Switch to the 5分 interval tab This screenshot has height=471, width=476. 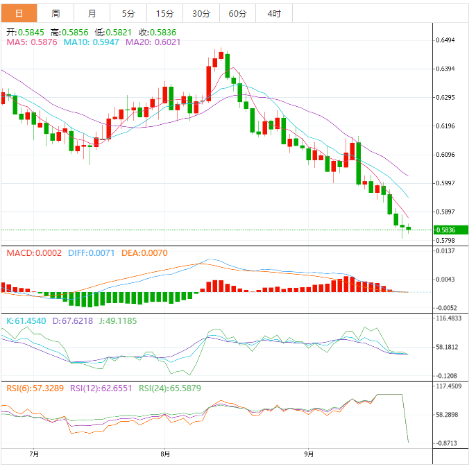tap(128, 14)
